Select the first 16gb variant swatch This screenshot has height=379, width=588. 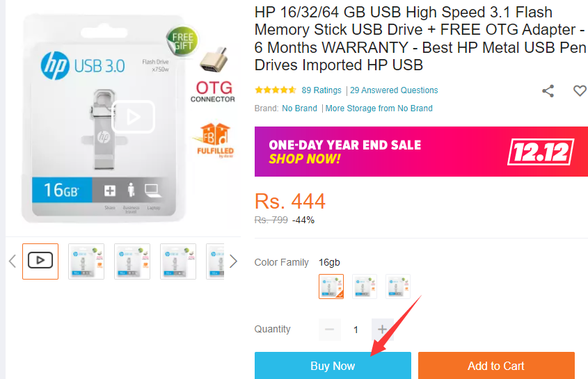click(x=331, y=286)
